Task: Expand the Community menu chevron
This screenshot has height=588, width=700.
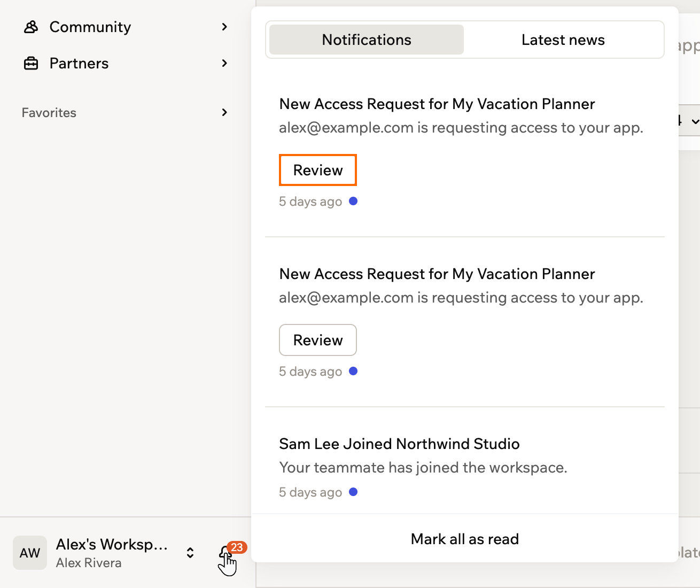Action: pos(224,27)
